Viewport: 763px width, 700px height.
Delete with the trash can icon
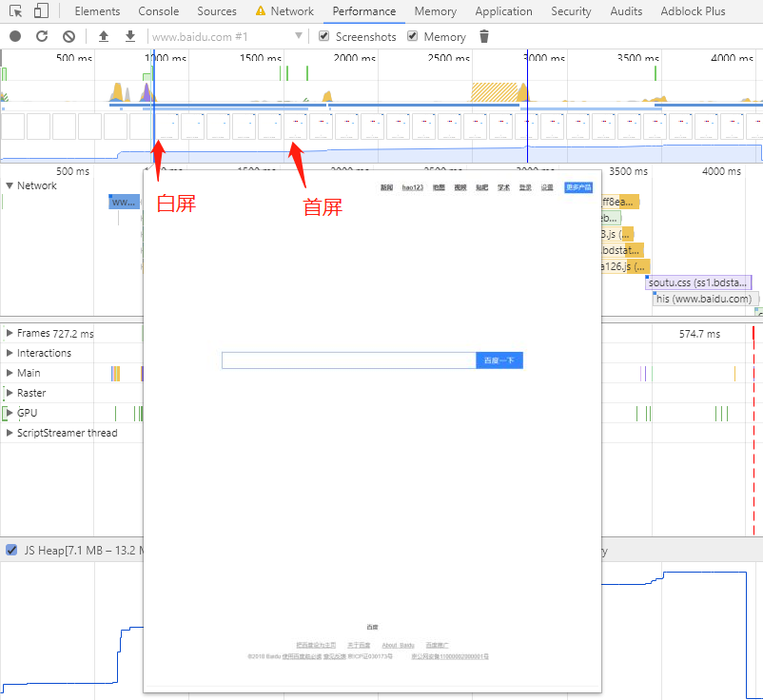(x=483, y=36)
